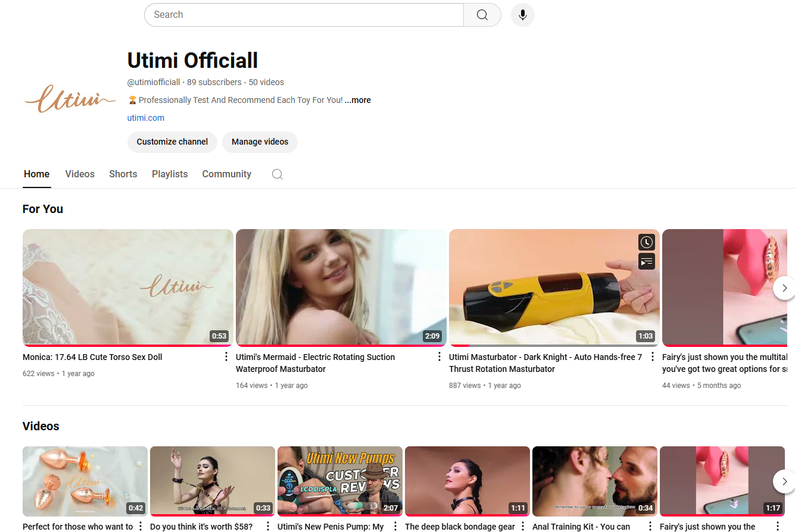Click the 'Monica: 17.64 LB' video title

point(92,357)
